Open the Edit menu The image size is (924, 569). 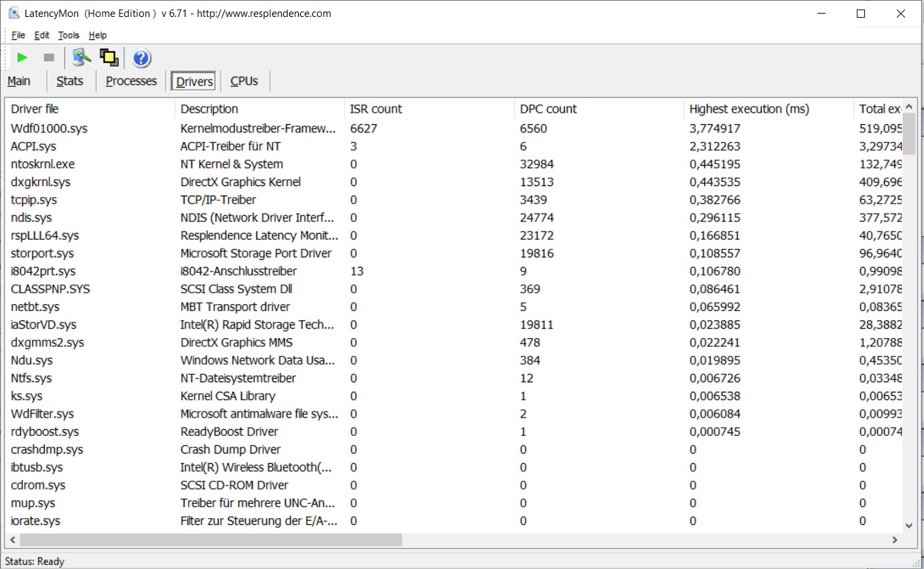click(x=41, y=35)
